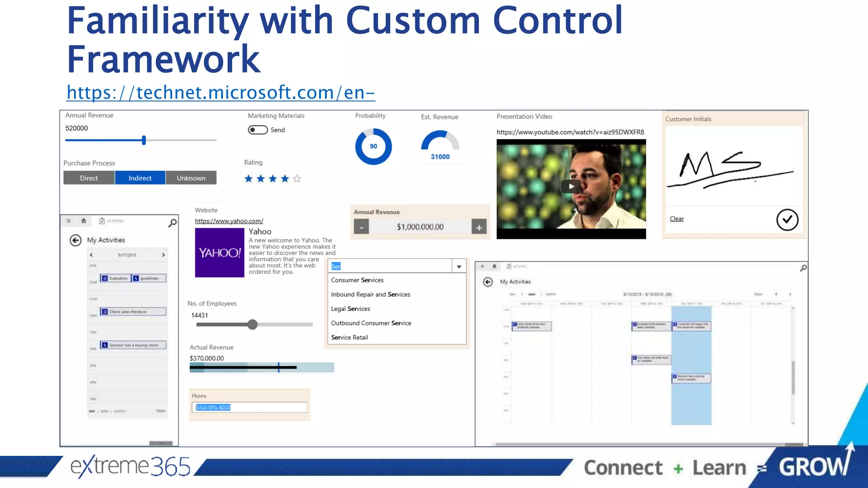Viewport: 868px width, 488px height.
Task: Select Direct purchase process option
Action: (x=89, y=178)
